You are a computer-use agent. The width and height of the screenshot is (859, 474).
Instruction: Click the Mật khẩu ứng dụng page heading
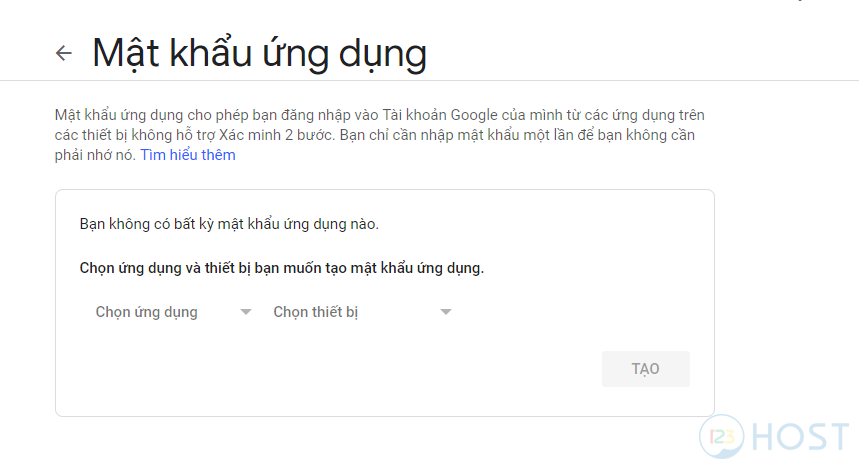tap(259, 53)
